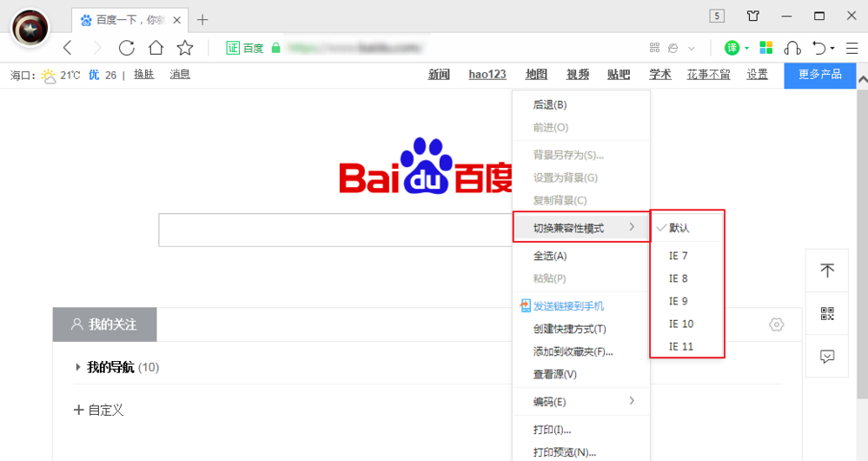Bookmark page with the star icon
868x461 pixels.
(185, 48)
